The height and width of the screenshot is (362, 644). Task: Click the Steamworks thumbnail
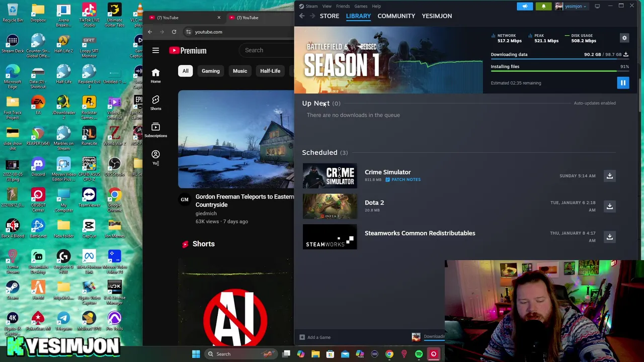[x=330, y=237]
